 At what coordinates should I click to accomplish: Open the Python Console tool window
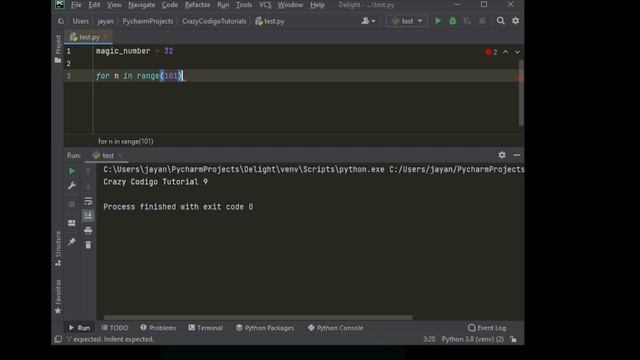point(335,328)
